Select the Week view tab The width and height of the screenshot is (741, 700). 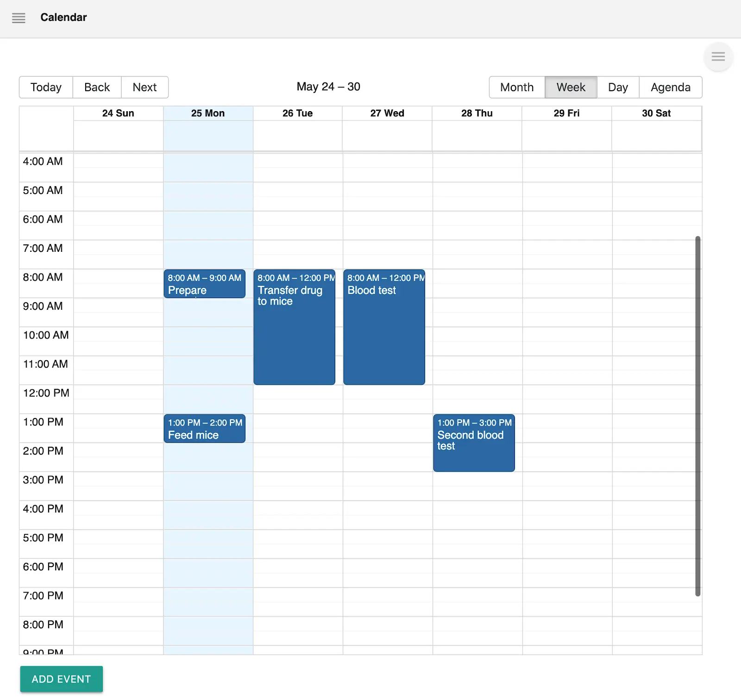[x=571, y=87]
